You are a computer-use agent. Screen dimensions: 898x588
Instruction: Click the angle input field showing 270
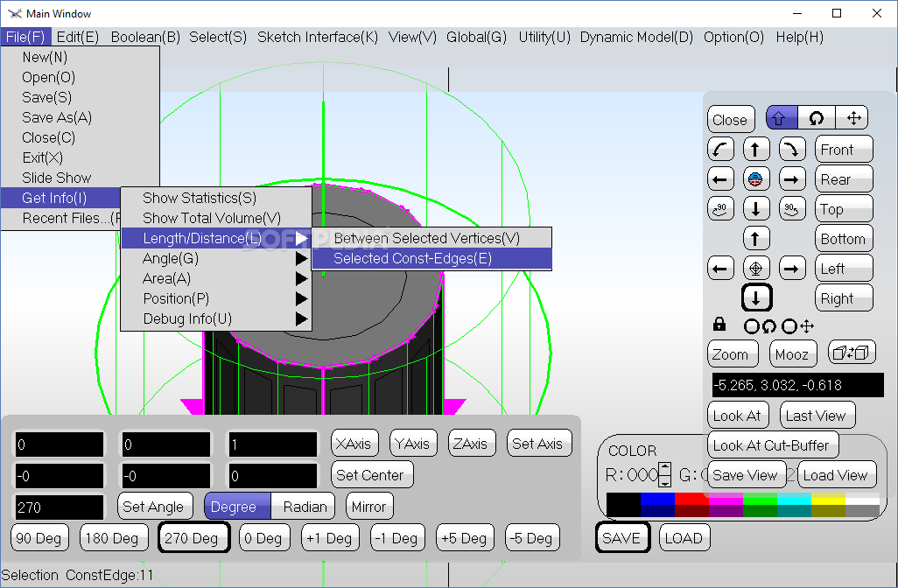[x=59, y=507]
